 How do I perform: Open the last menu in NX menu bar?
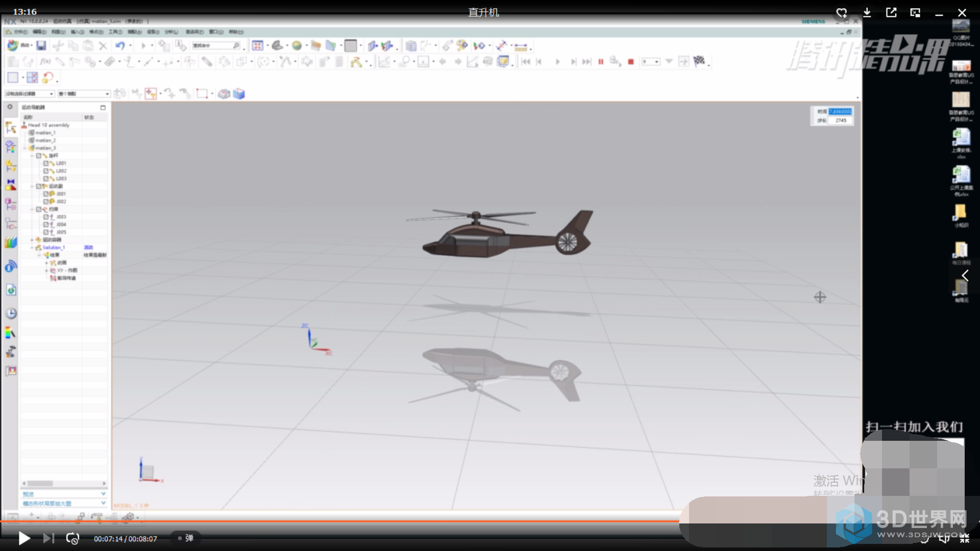(x=236, y=32)
